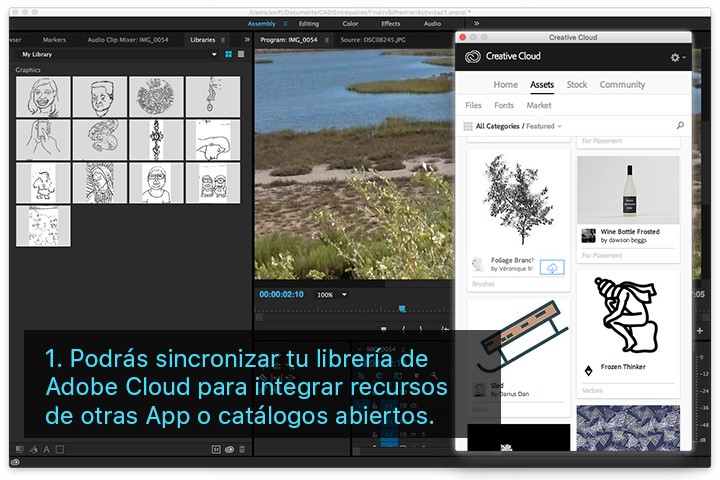
Task: Click the 'Wine Bottle Frosted' title text
Action: 630,232
